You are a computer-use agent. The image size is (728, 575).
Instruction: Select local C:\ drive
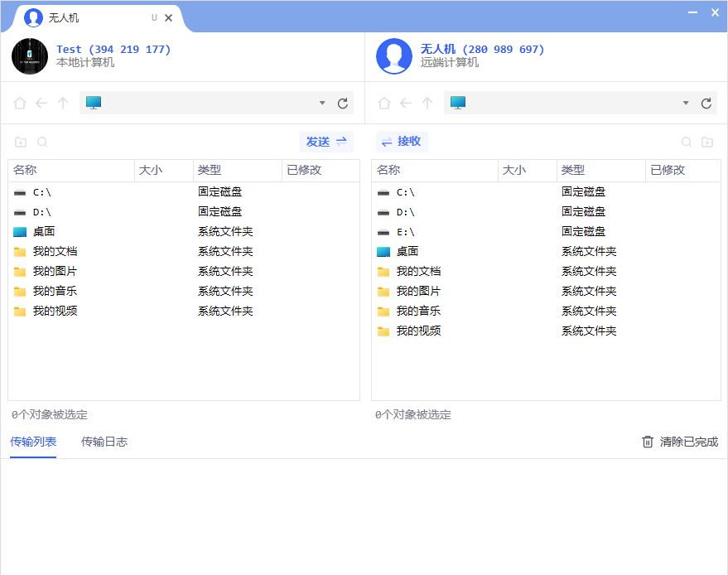coord(184,192)
